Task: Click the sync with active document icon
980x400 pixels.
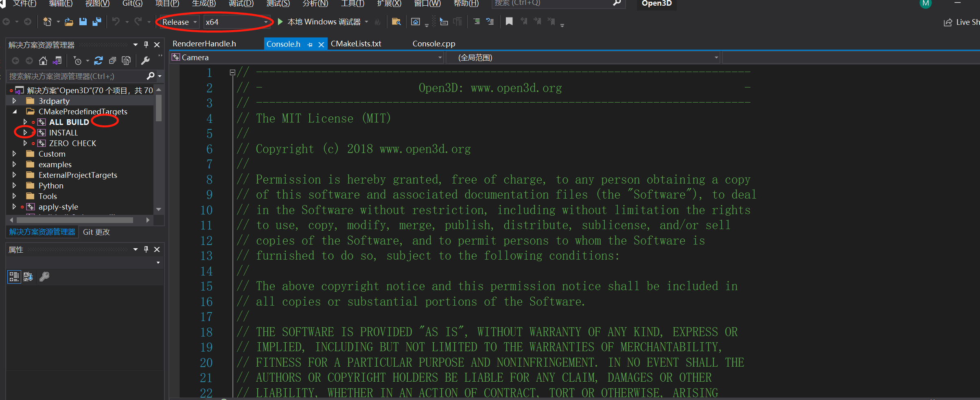Action: pos(57,60)
